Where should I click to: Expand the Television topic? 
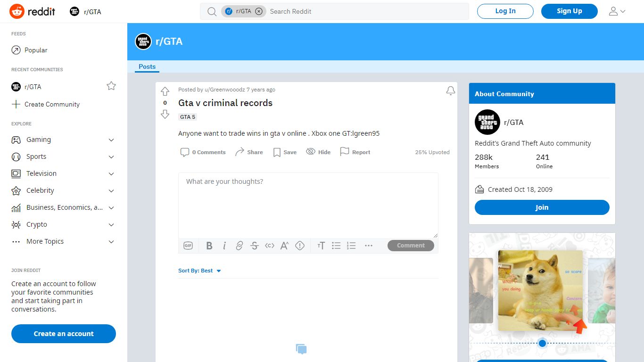coord(111,174)
